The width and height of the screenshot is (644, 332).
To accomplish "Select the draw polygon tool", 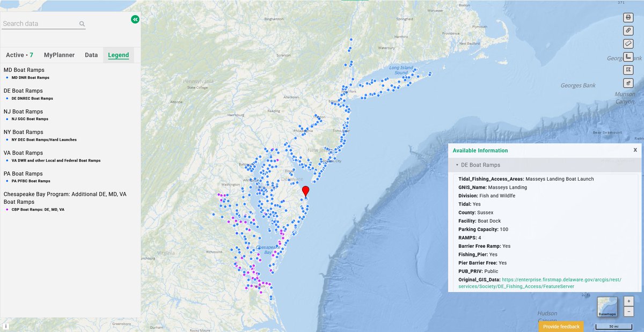I will pyautogui.click(x=628, y=69).
